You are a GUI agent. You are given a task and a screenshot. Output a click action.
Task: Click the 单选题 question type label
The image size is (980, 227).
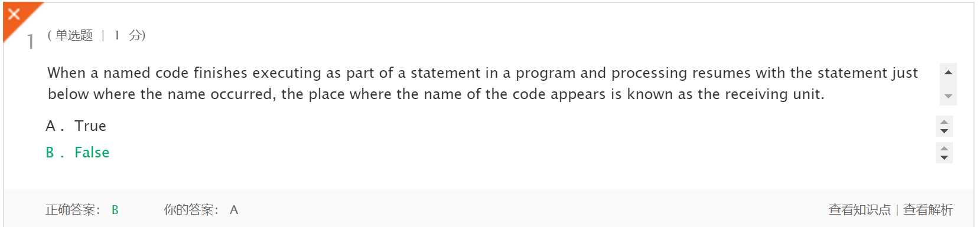click(x=74, y=35)
